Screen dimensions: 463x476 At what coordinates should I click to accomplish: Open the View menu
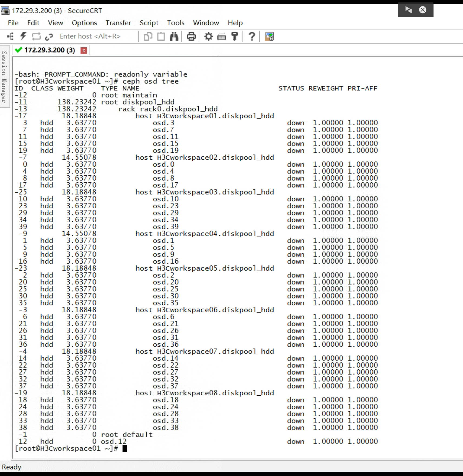[55, 23]
